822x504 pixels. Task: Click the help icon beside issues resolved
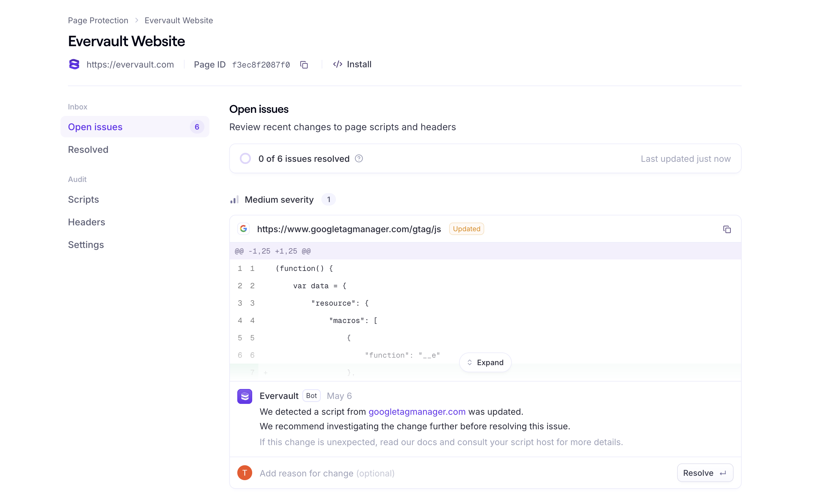[359, 159]
